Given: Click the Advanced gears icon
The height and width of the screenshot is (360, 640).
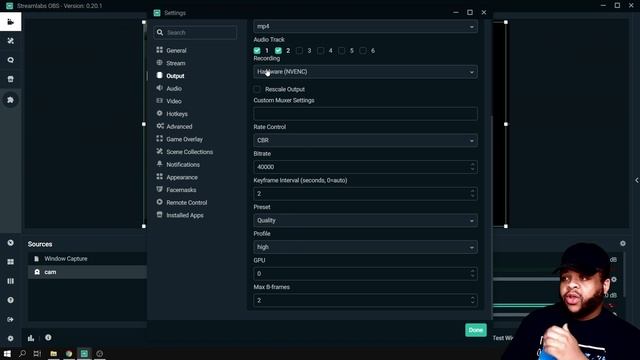Looking at the screenshot, I should click(160, 126).
